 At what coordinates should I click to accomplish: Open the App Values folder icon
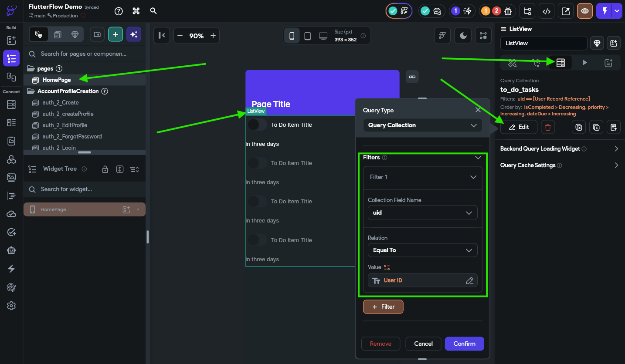coord(11,141)
